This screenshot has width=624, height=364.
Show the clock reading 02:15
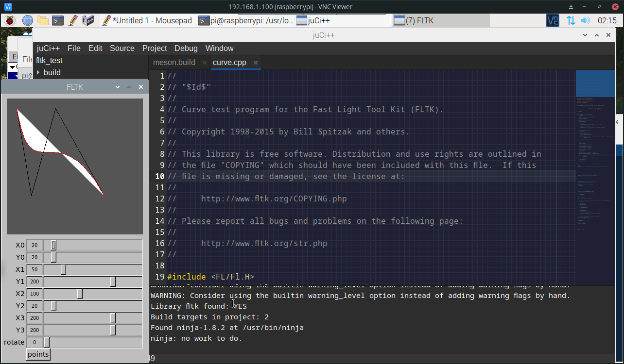[607, 20]
